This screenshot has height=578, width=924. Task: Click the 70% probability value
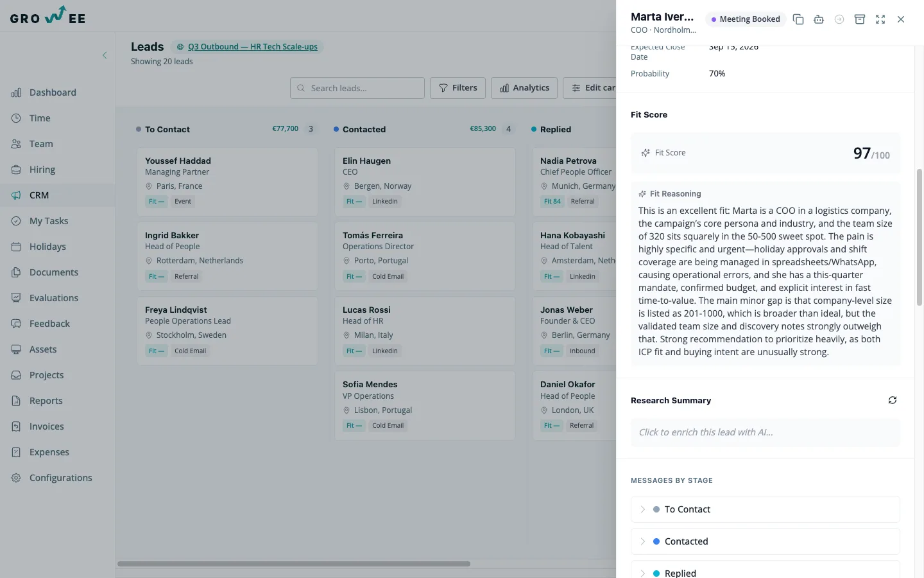point(717,74)
